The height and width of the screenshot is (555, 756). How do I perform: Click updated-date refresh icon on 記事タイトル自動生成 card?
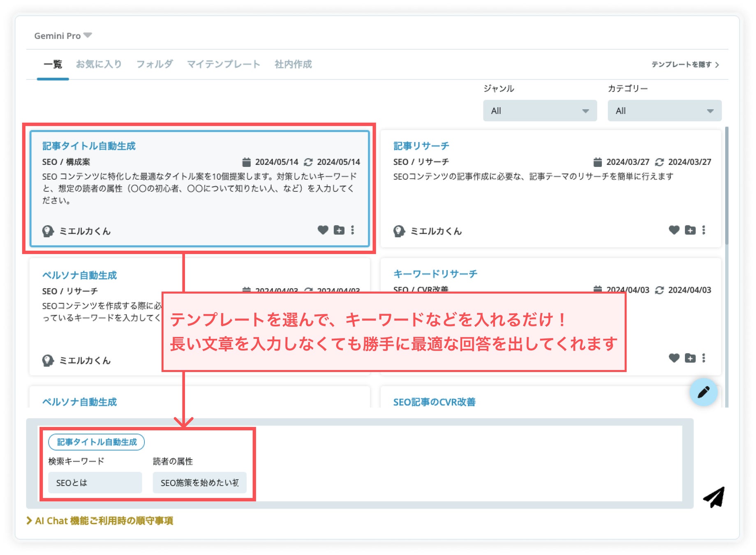tap(308, 162)
